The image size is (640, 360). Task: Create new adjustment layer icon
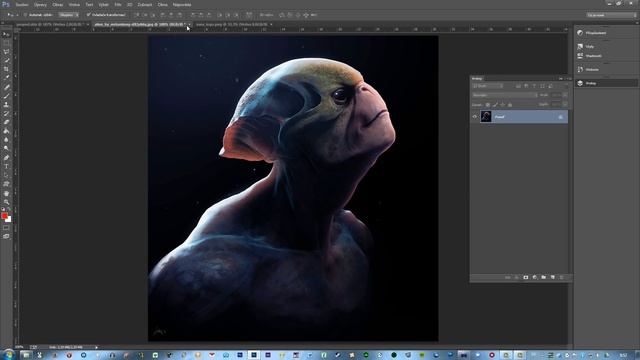535,277
